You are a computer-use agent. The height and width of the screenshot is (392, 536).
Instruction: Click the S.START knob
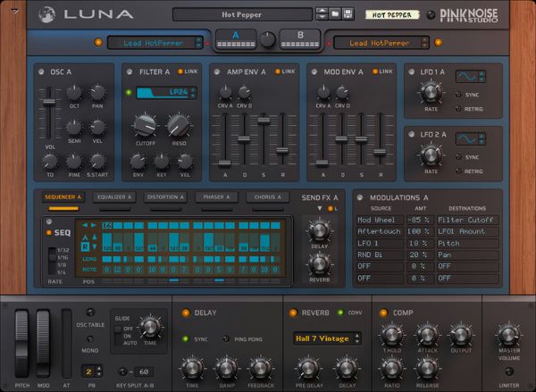[97, 162]
